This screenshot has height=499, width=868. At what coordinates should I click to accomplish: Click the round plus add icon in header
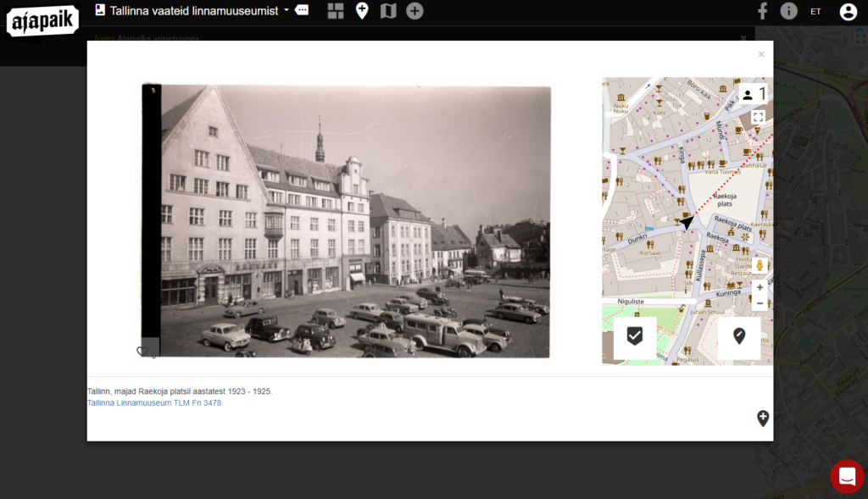[415, 11]
